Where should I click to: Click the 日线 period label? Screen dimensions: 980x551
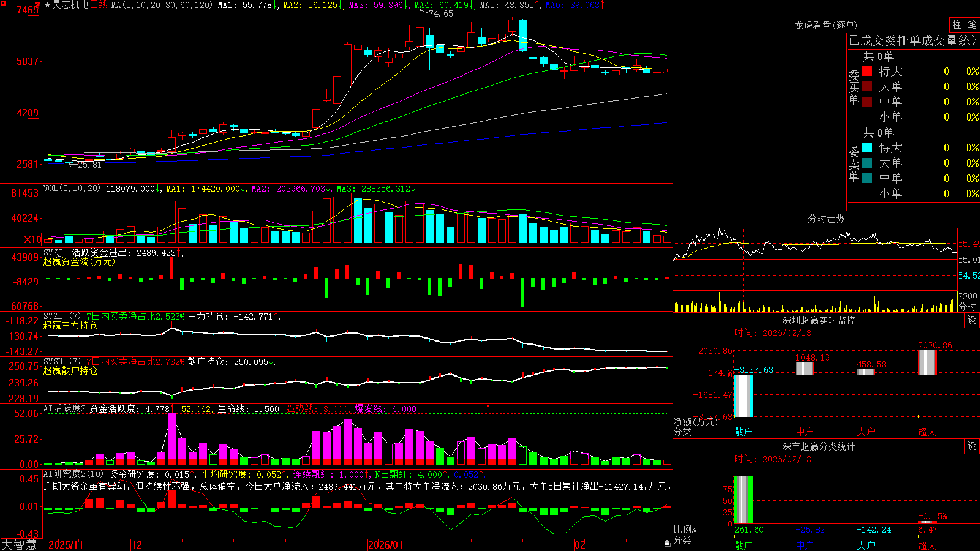click(x=99, y=5)
